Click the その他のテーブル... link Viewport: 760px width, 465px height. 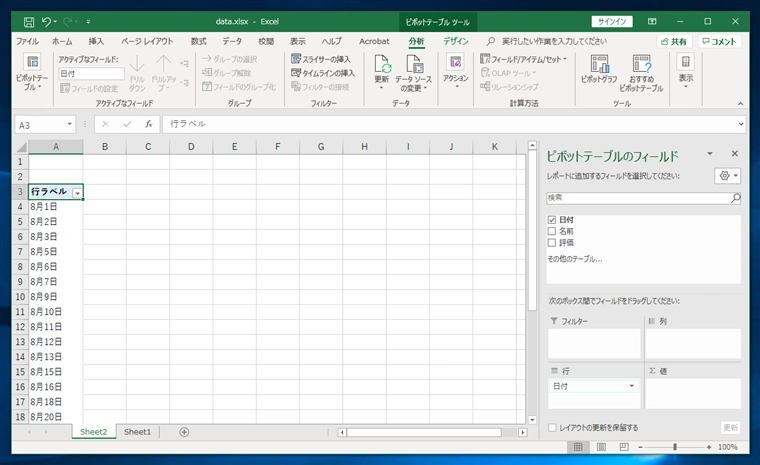[575, 259]
